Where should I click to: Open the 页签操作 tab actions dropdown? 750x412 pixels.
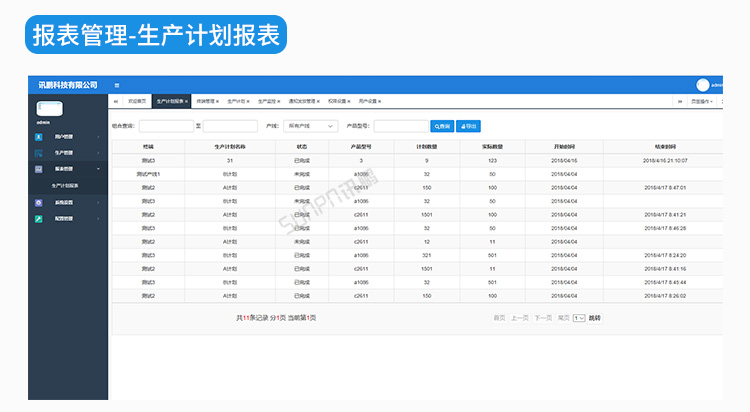702,101
